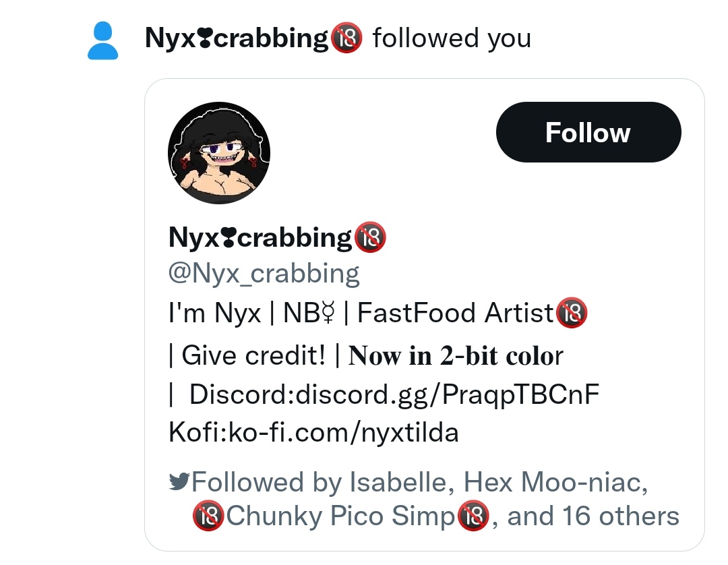Open the Nyx crabbing avatar picture
Screen dimensions: 728x565
[219, 153]
